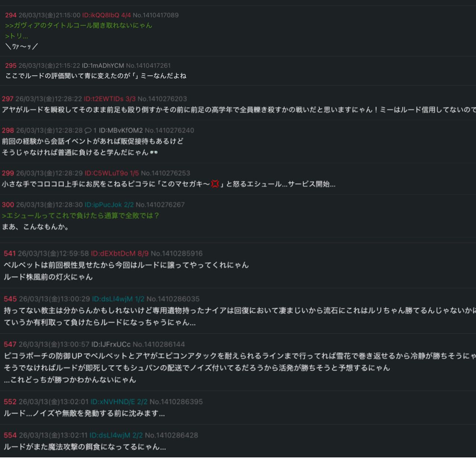Click green quote starting with >エシュール
476x476 pixels.
pyautogui.click(x=80, y=216)
